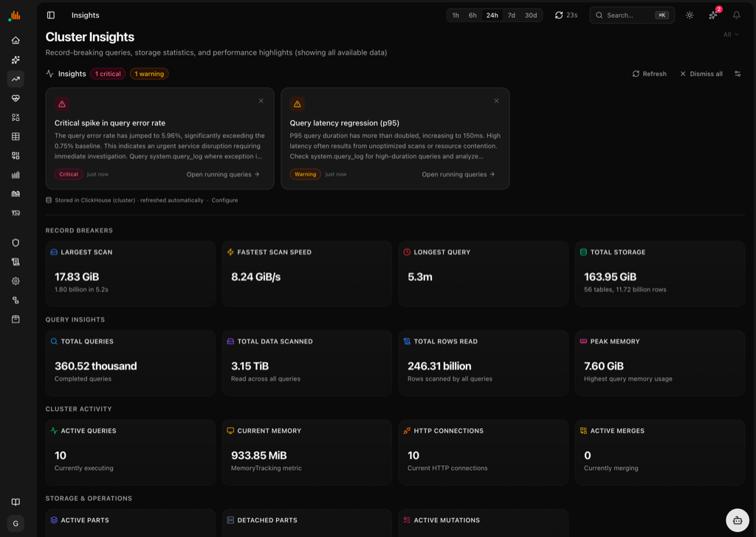The width and height of the screenshot is (756, 537).
Task: Close the query latency regression card
Action: coord(496,101)
